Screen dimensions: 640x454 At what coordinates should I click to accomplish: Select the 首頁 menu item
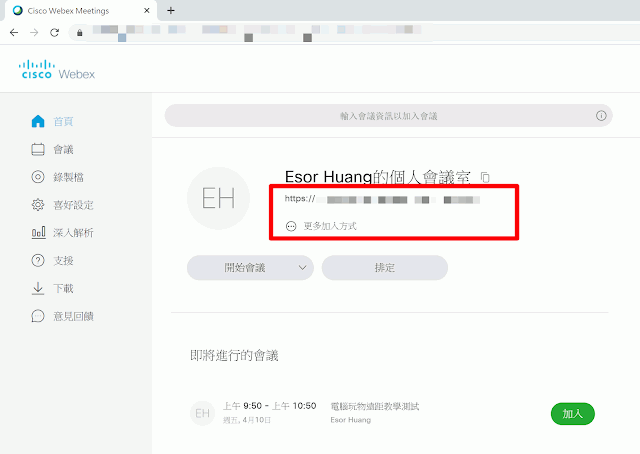pos(63,122)
